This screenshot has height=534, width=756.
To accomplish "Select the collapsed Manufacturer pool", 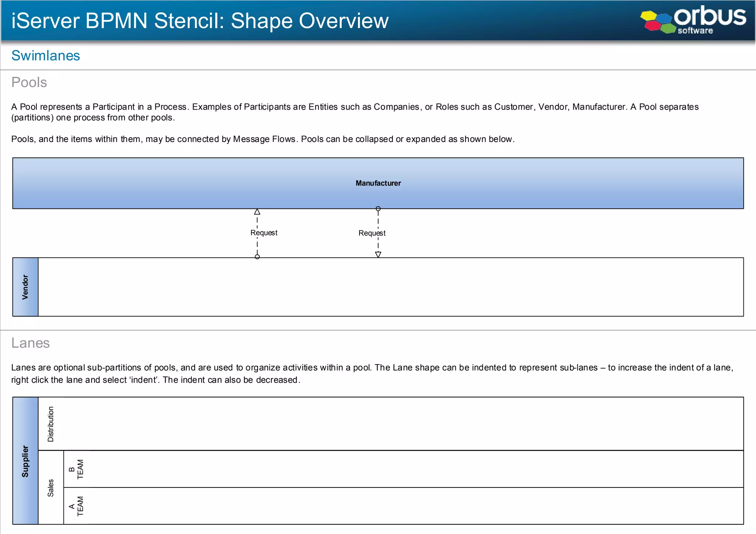I will tap(378, 183).
